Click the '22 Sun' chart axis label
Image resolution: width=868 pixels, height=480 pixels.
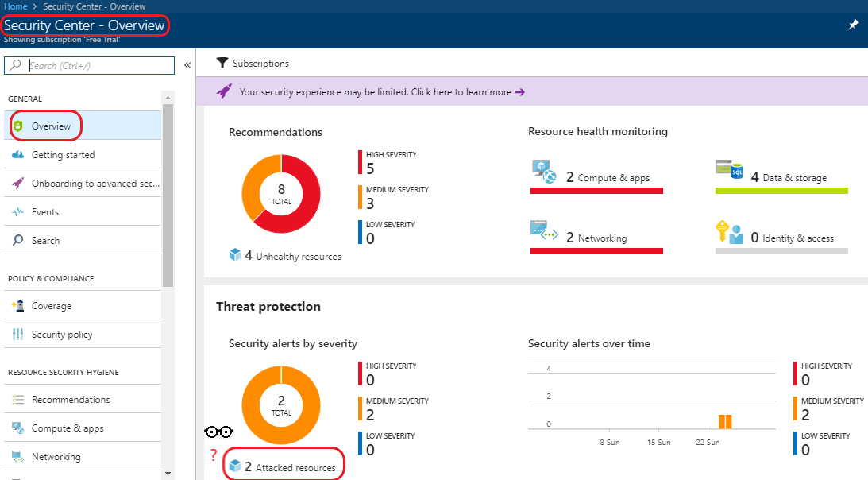pyautogui.click(x=708, y=443)
